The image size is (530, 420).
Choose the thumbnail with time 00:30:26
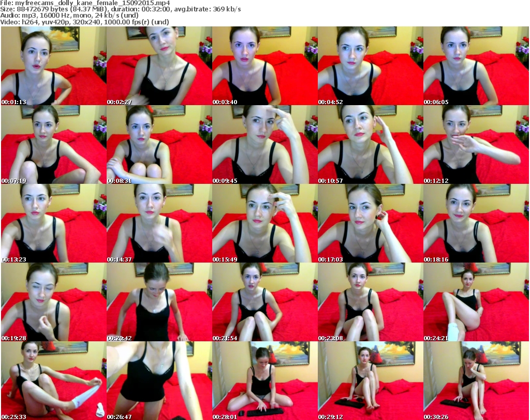coord(476,381)
